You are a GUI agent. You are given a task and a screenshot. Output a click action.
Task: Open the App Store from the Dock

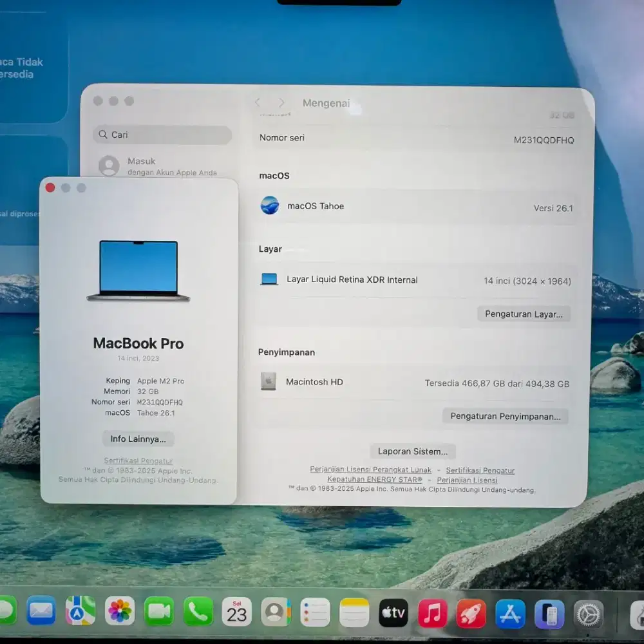point(510,614)
